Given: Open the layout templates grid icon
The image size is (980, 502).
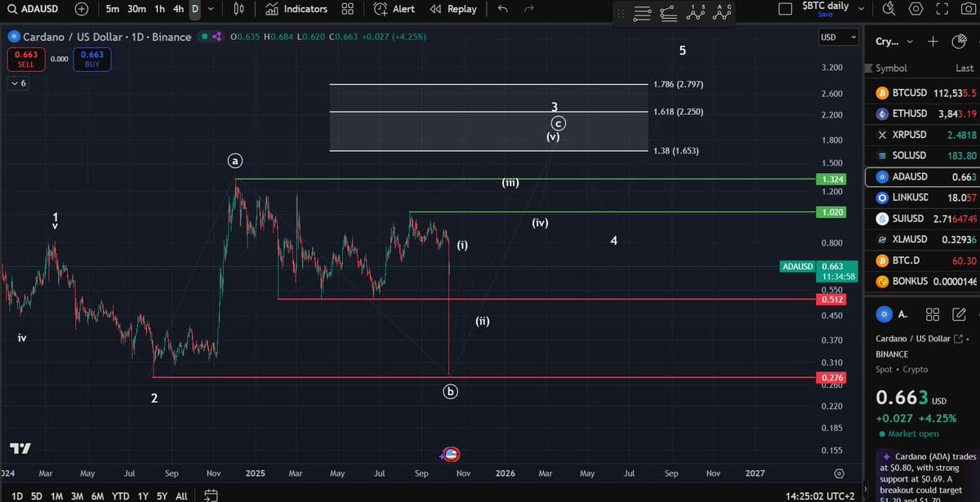Looking at the screenshot, I should tap(347, 9).
